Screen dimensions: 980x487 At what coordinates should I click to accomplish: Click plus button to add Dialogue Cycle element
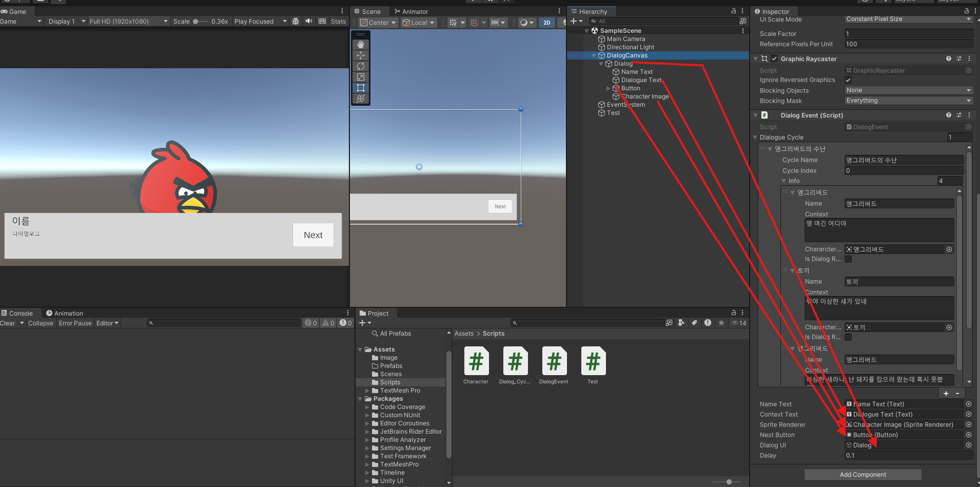coord(946,394)
